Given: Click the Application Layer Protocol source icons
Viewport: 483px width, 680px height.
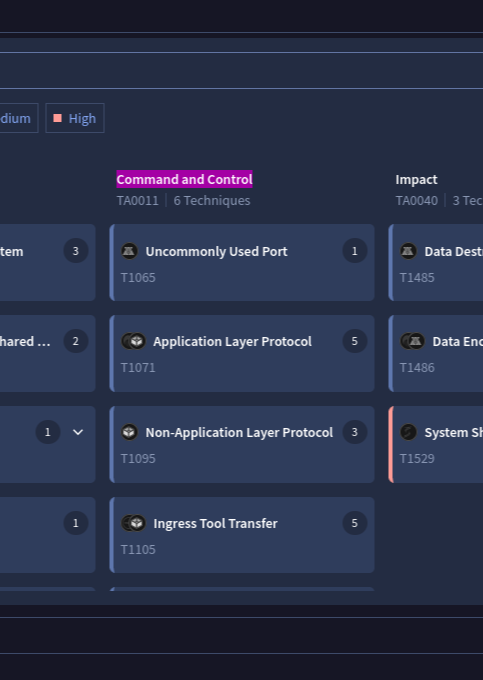Looking at the screenshot, I should (x=134, y=341).
